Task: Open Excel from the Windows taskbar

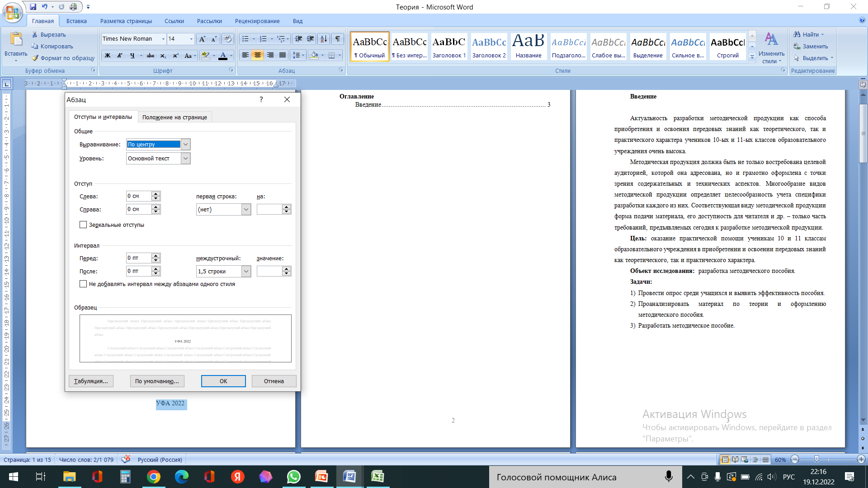Action: coord(377,477)
